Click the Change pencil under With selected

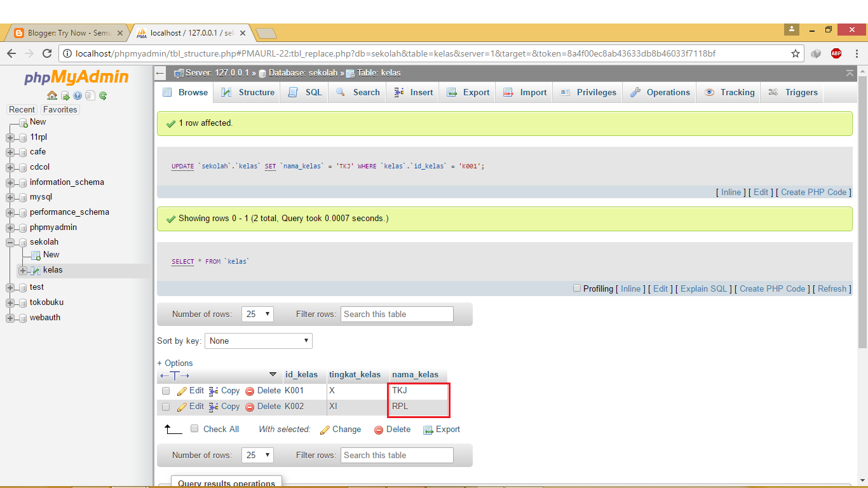click(x=341, y=430)
